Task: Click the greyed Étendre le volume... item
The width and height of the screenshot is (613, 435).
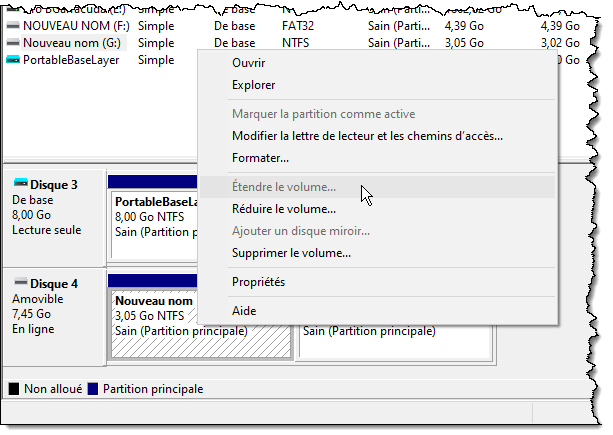Action: pyautogui.click(x=283, y=187)
